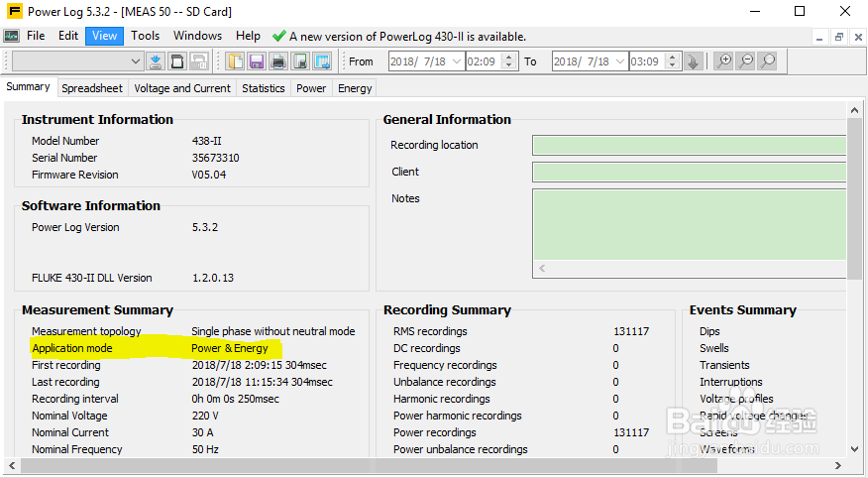Switch to Voltage and Current tab
868x478 pixels.
pyautogui.click(x=182, y=88)
